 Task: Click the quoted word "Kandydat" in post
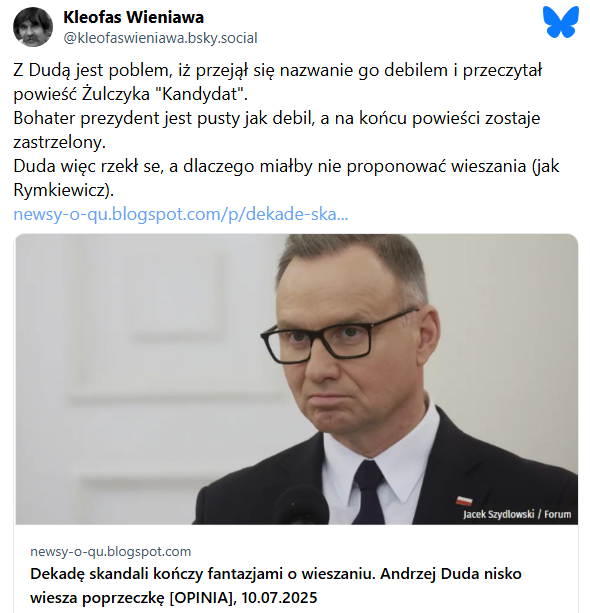200,94
